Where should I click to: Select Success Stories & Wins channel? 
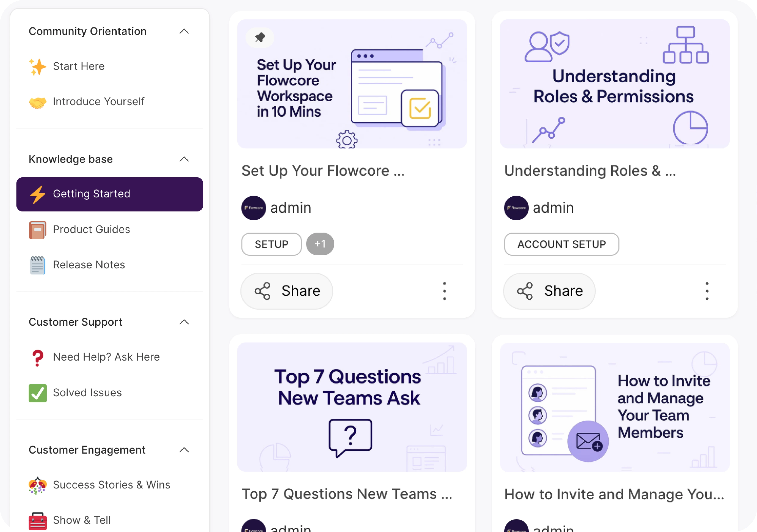coord(112,485)
